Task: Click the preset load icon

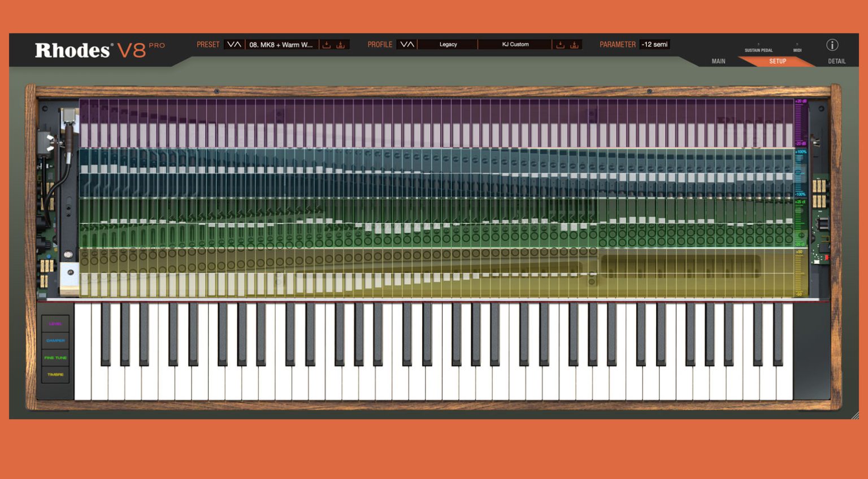Action: pyautogui.click(x=327, y=44)
